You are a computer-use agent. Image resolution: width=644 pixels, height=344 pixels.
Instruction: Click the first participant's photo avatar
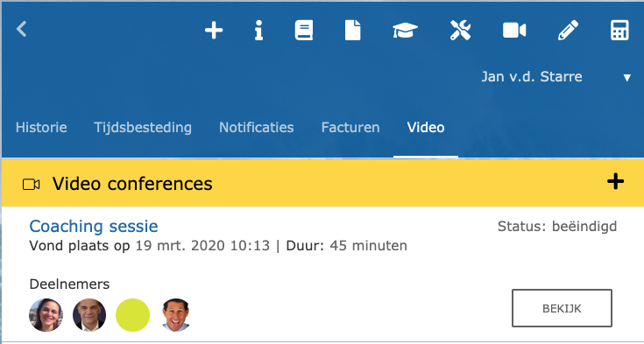tap(46, 315)
